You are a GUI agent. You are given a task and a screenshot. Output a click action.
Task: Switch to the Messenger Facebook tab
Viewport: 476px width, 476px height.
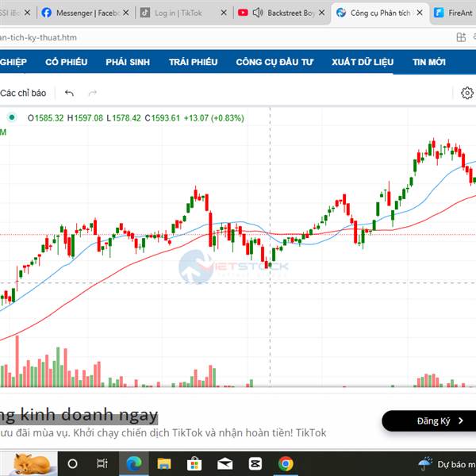click(86, 13)
